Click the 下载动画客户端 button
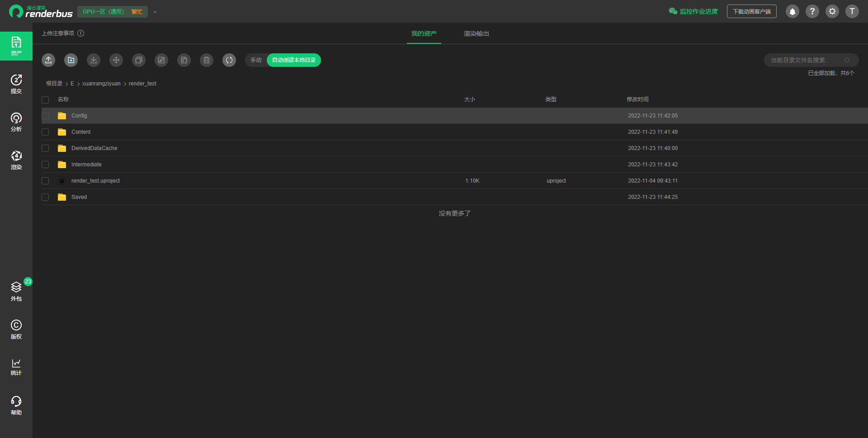 752,11
